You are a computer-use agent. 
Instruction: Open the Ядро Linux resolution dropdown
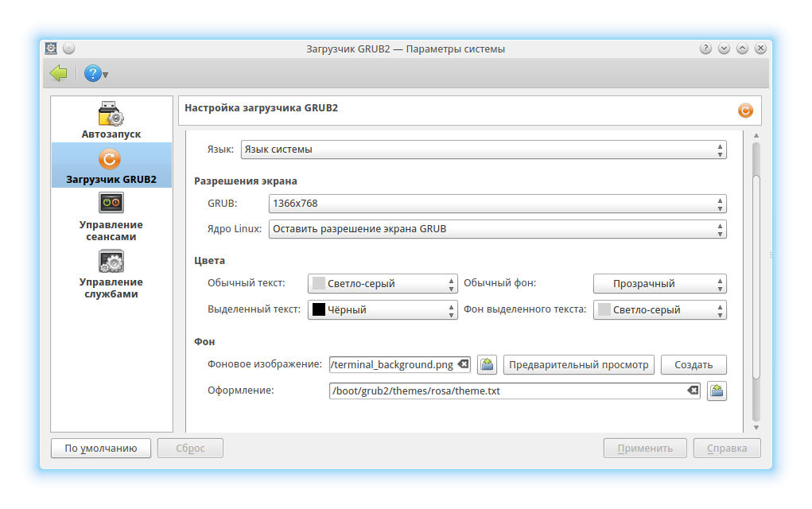[498, 229]
